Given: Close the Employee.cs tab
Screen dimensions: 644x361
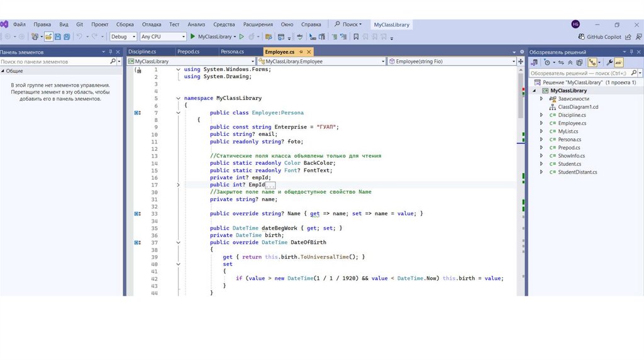Looking at the screenshot, I should 309,52.
